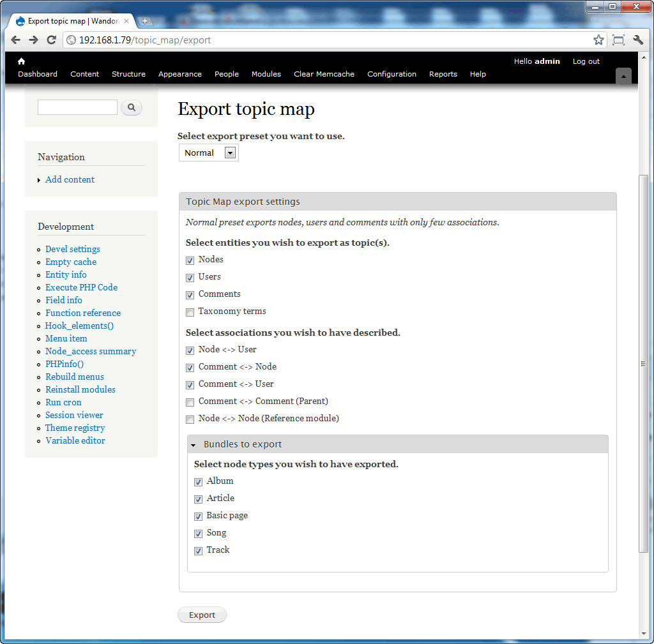Viewport: 654px width, 644px height.
Task: Expand the Add content navigation item
Action: (x=39, y=180)
